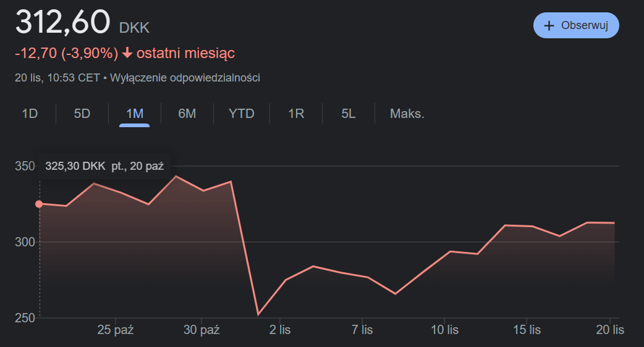The height and width of the screenshot is (347, 644).
Task: Click the 2 lis date label on the axis
Action: pyautogui.click(x=280, y=330)
